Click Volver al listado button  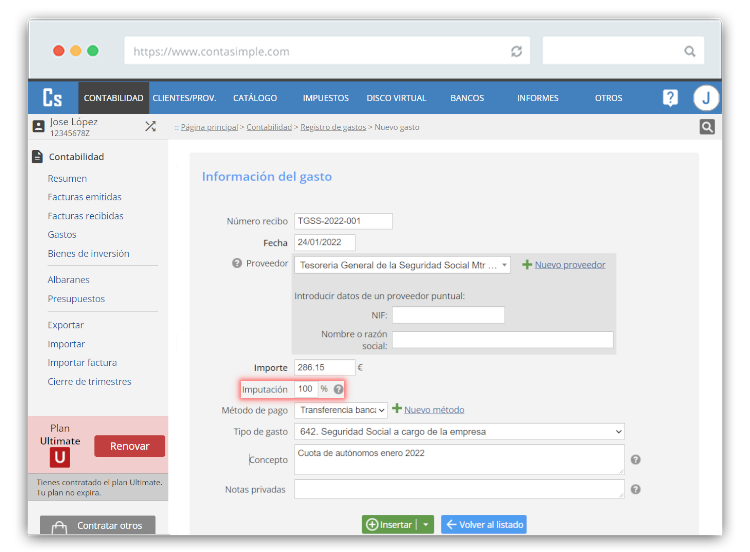483,524
